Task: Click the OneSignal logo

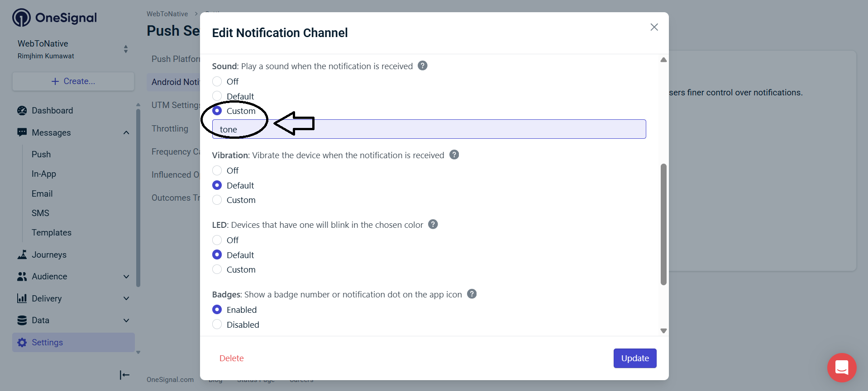Action: (54, 18)
